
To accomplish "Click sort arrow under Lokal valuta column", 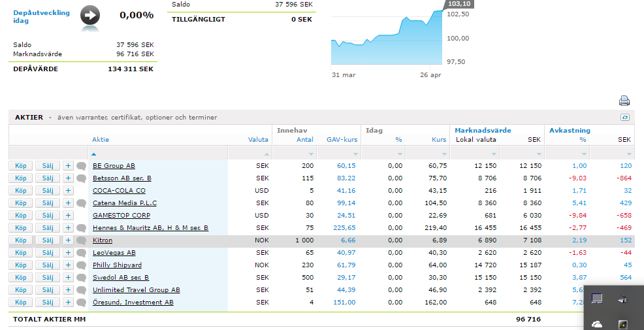I will coord(494,154).
